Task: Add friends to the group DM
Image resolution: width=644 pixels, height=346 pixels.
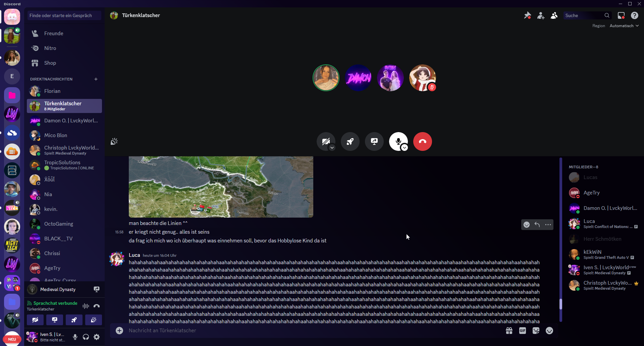Action: point(541,15)
